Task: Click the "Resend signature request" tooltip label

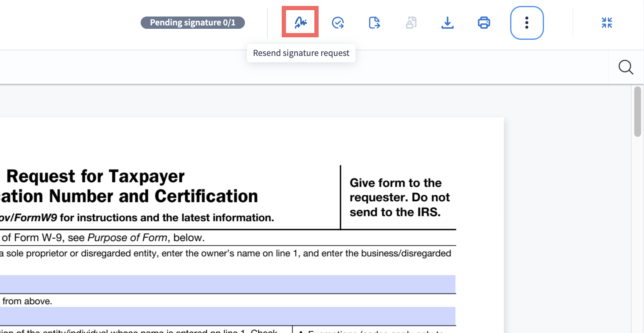Action: (301, 53)
